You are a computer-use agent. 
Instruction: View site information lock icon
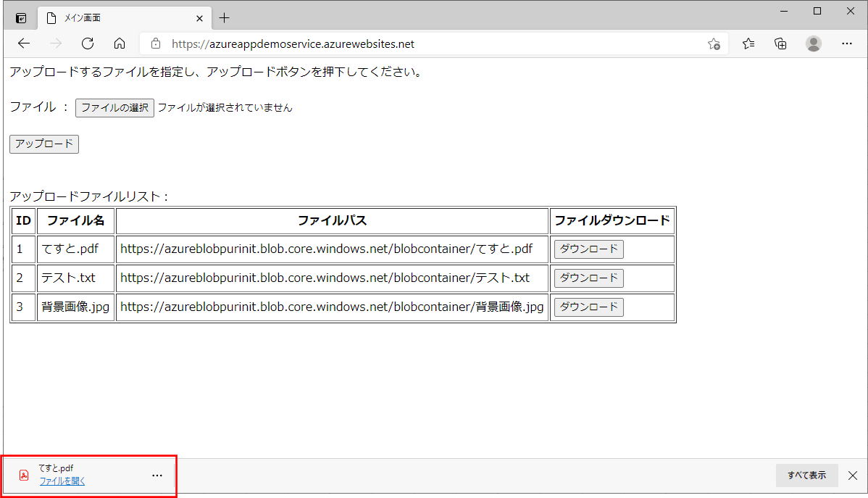click(x=155, y=43)
